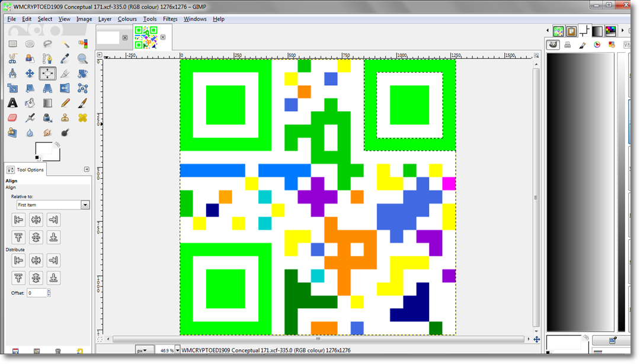Screen dimensions: 640x364
Task: Pick the Select by Colour tool
Action: pos(83,44)
